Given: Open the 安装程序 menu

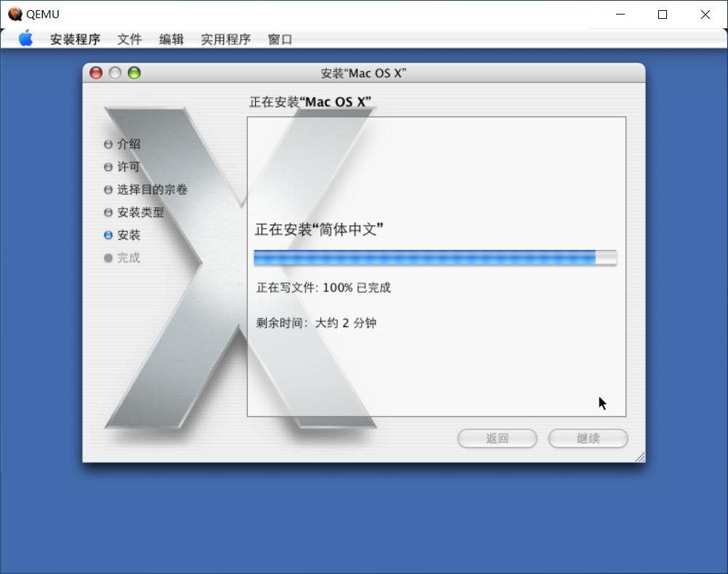Looking at the screenshot, I should [76, 39].
